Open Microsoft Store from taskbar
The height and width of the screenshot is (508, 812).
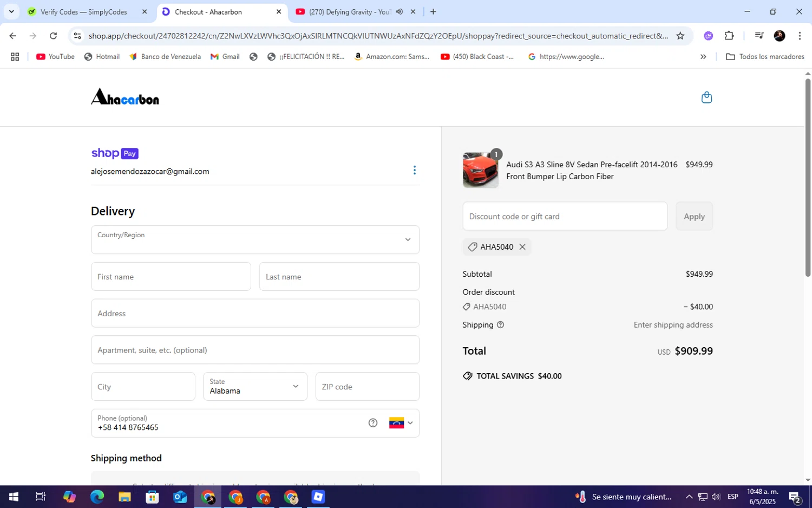[x=152, y=497]
